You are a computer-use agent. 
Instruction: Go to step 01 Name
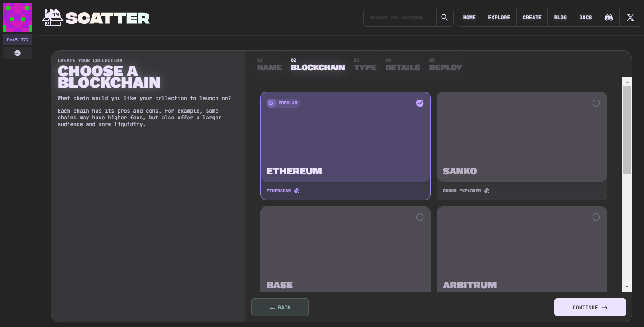pyautogui.click(x=269, y=65)
